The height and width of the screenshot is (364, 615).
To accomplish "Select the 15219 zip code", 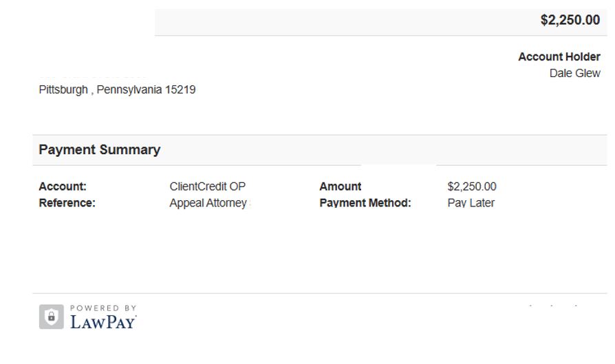I will tap(180, 90).
